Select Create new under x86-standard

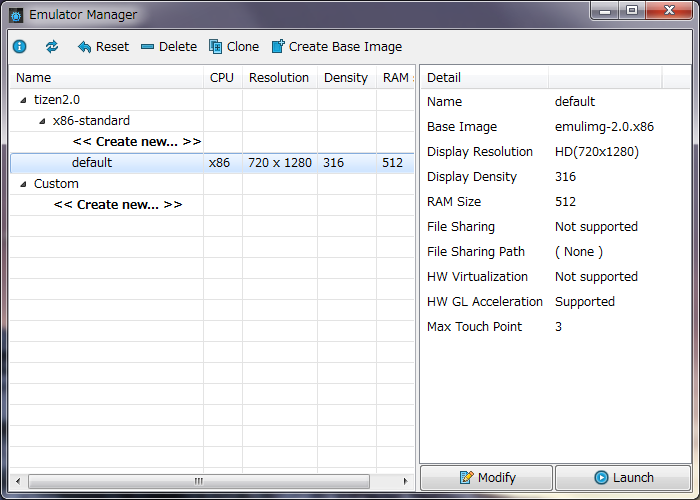click(x=137, y=142)
